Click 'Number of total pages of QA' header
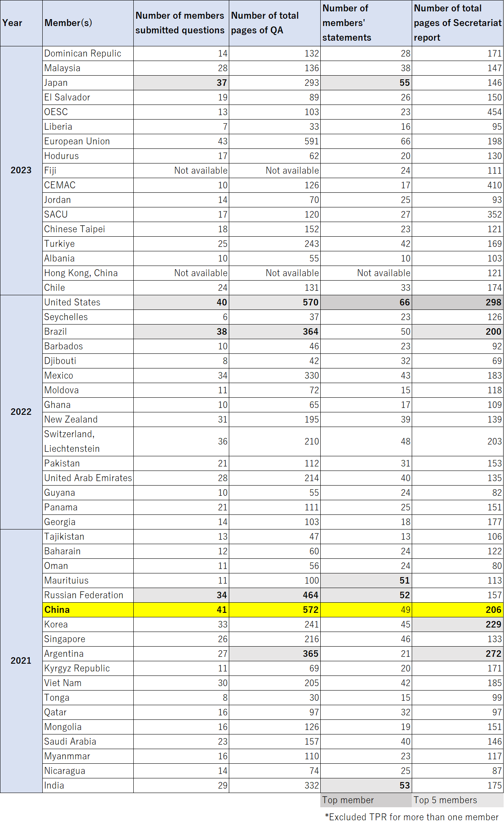The width and height of the screenshot is (504, 828). coord(275,23)
